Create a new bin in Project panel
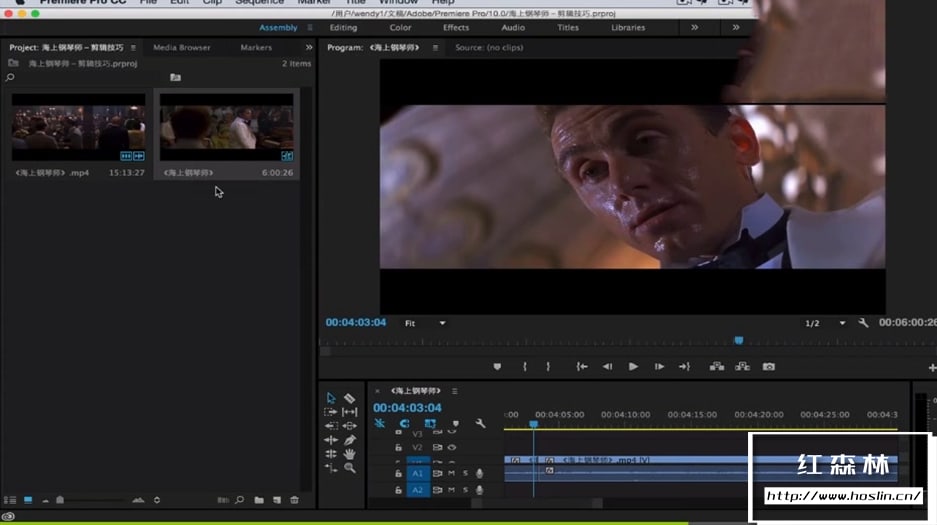 click(259, 500)
